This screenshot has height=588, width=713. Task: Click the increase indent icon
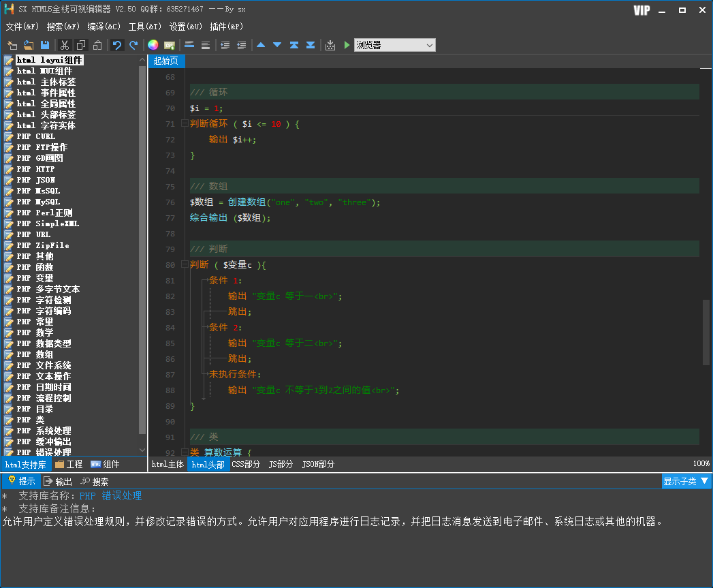(x=225, y=45)
